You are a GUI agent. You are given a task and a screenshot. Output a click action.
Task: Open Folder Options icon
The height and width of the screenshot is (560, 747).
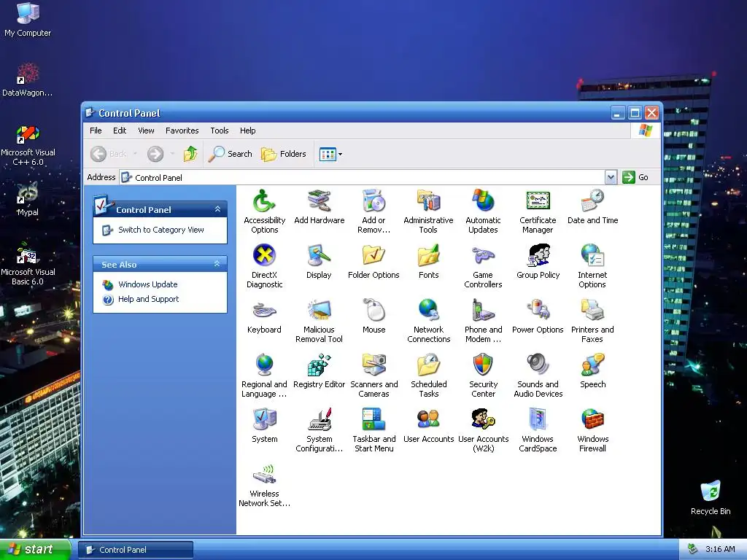(x=374, y=262)
